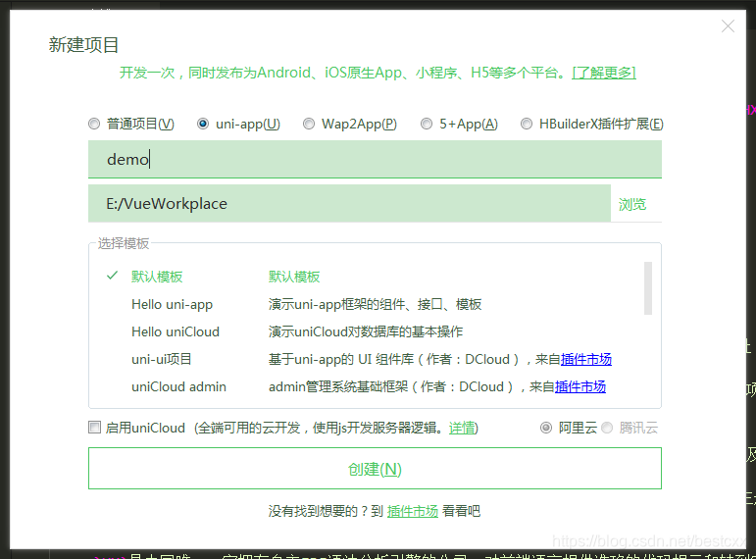This screenshot has width=756, height=559.
Task: Select HBuilderX插件扩展(E) radio option
Action: point(527,124)
